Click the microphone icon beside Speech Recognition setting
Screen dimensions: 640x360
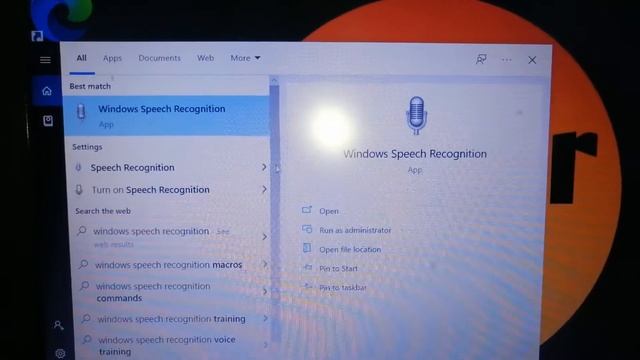78,167
